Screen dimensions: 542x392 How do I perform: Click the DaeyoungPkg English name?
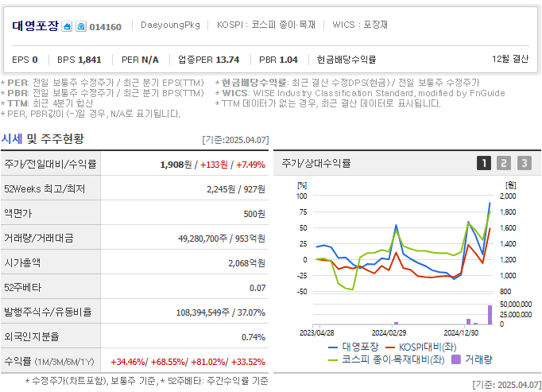[x=170, y=25]
